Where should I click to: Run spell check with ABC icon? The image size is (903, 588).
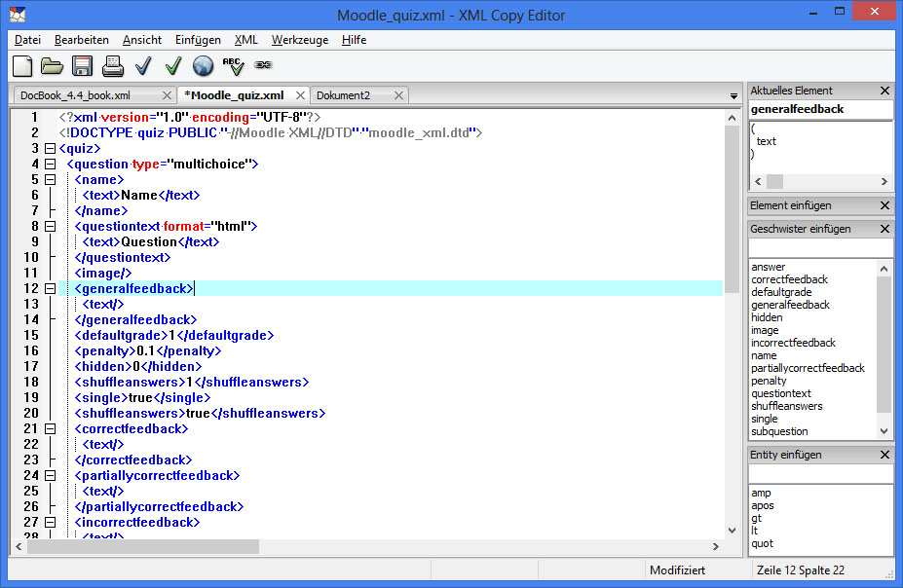pos(233,66)
